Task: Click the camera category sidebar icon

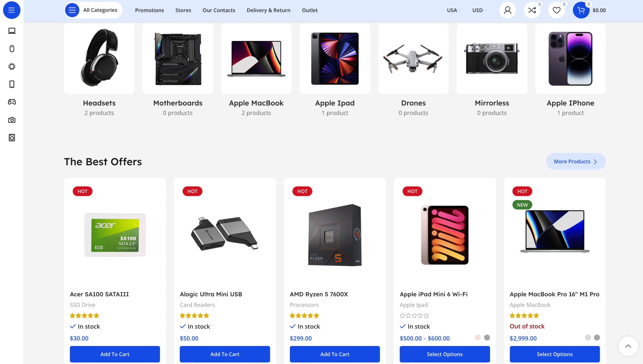Action: click(12, 120)
